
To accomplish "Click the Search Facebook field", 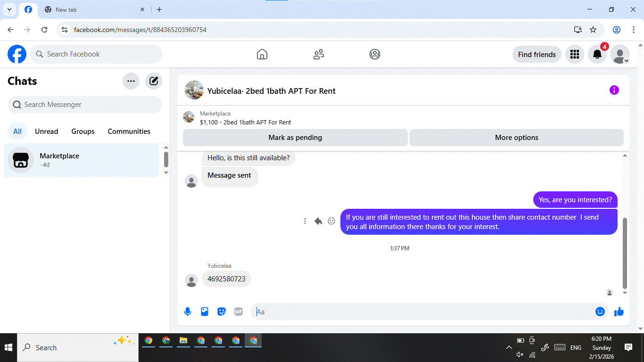I will (x=96, y=54).
